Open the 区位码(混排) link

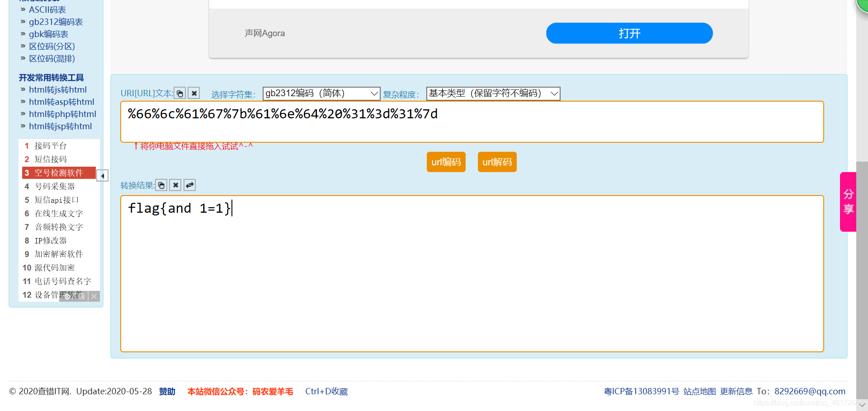pyautogui.click(x=52, y=58)
